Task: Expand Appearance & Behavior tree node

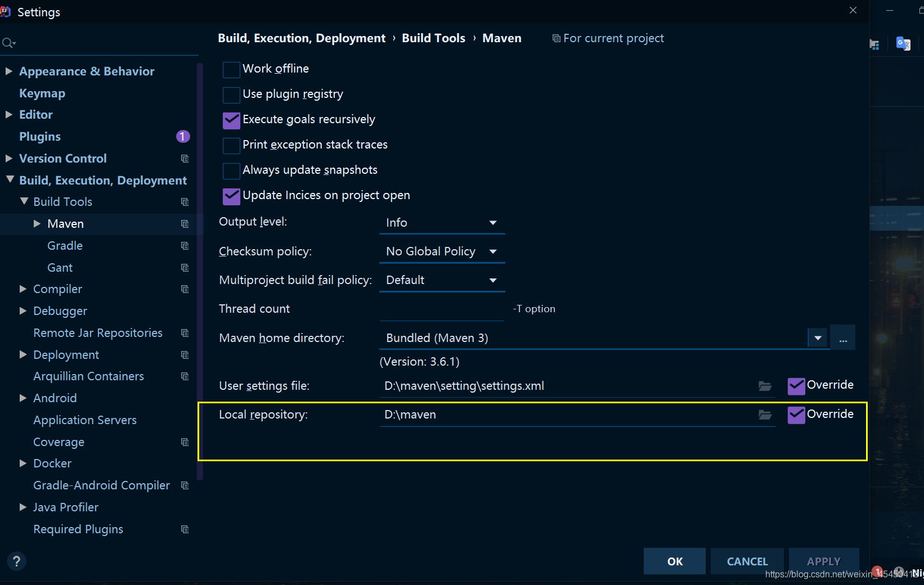Action: (9, 71)
